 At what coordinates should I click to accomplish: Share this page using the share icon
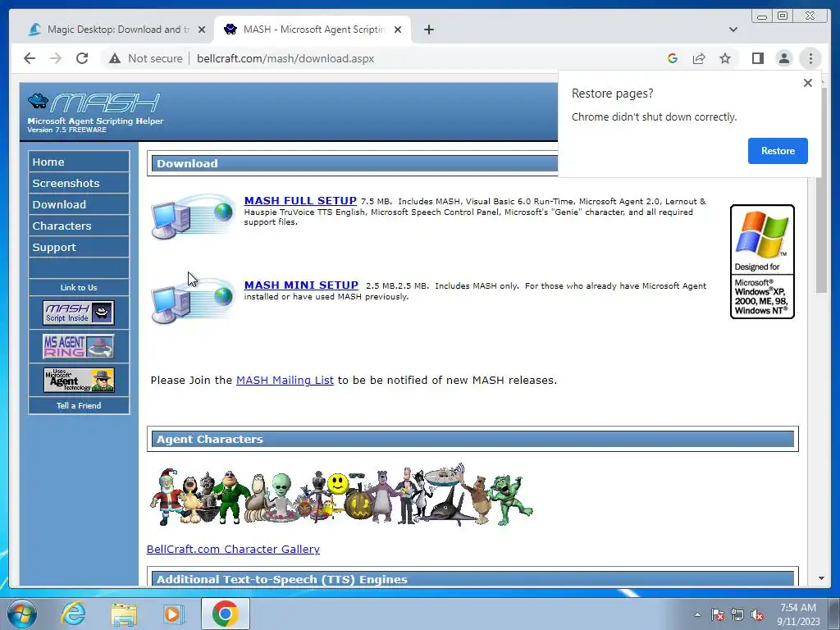(699, 58)
